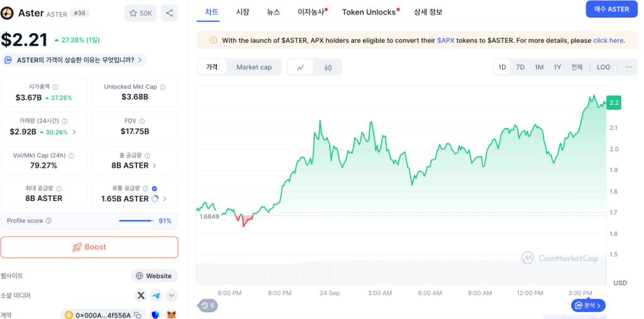Click the $3.68B Unlocked Mkt Cap value
Screen dimensions: 644x319
pos(135,97)
